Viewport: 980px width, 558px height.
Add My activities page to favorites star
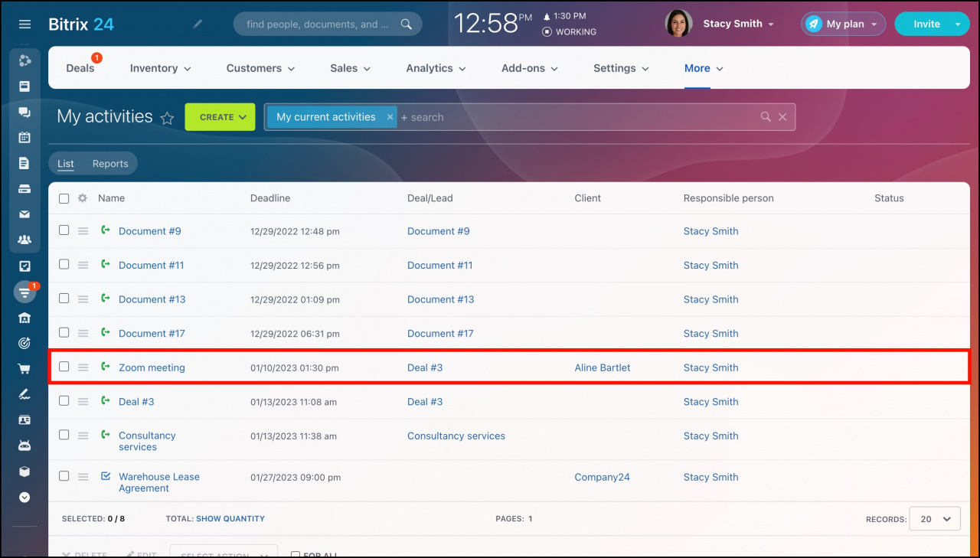(167, 118)
